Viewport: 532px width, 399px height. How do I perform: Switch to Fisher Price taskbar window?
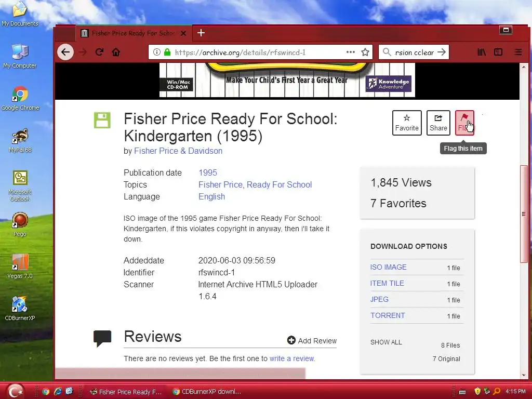126,392
